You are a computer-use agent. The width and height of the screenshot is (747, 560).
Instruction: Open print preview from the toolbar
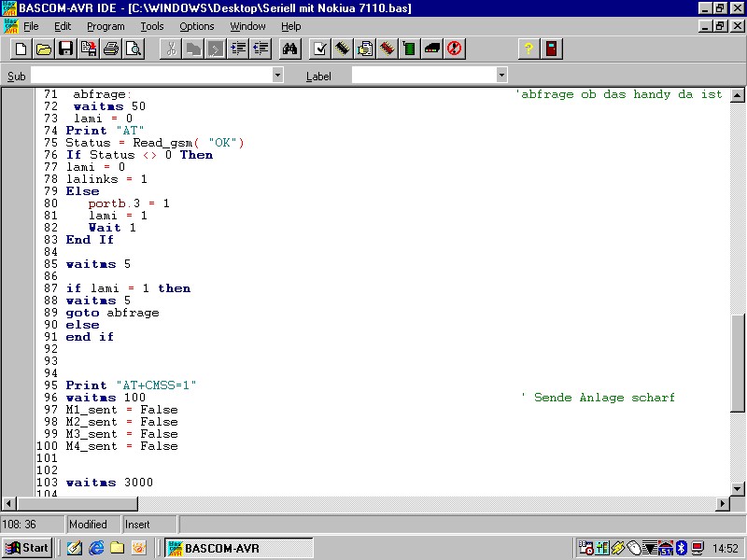click(134, 49)
